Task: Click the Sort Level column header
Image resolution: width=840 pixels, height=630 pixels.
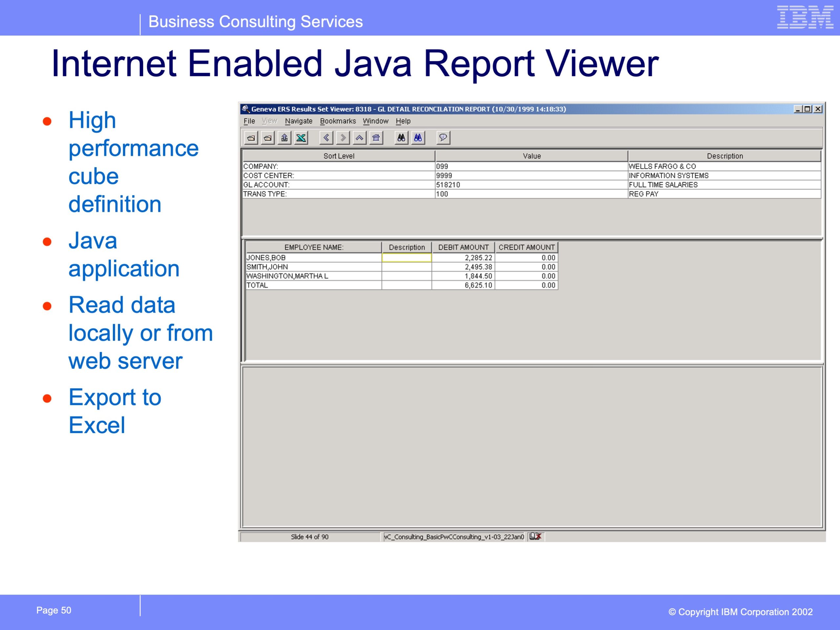Action: point(339,156)
